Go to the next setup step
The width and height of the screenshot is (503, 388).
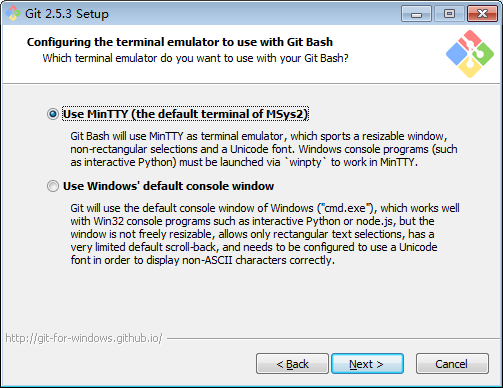367,364
